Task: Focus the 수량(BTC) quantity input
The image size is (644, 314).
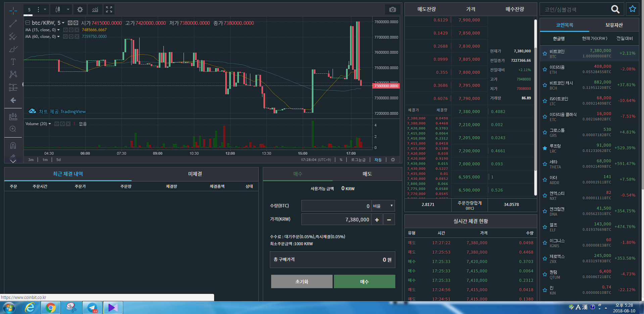Action: [x=336, y=206]
